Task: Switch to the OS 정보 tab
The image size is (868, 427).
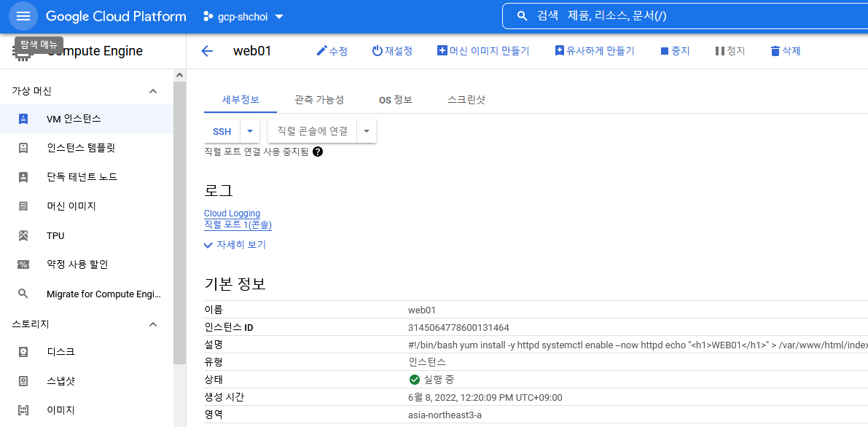Action: coord(395,101)
